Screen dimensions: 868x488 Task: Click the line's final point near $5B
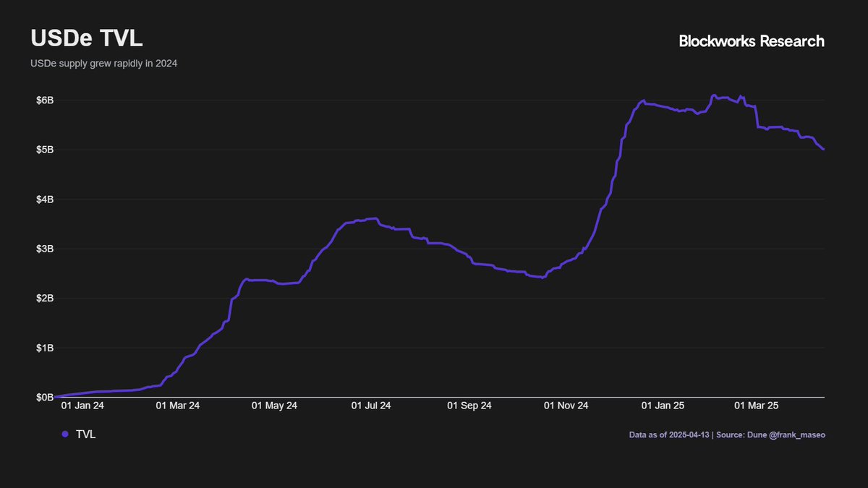pos(824,149)
